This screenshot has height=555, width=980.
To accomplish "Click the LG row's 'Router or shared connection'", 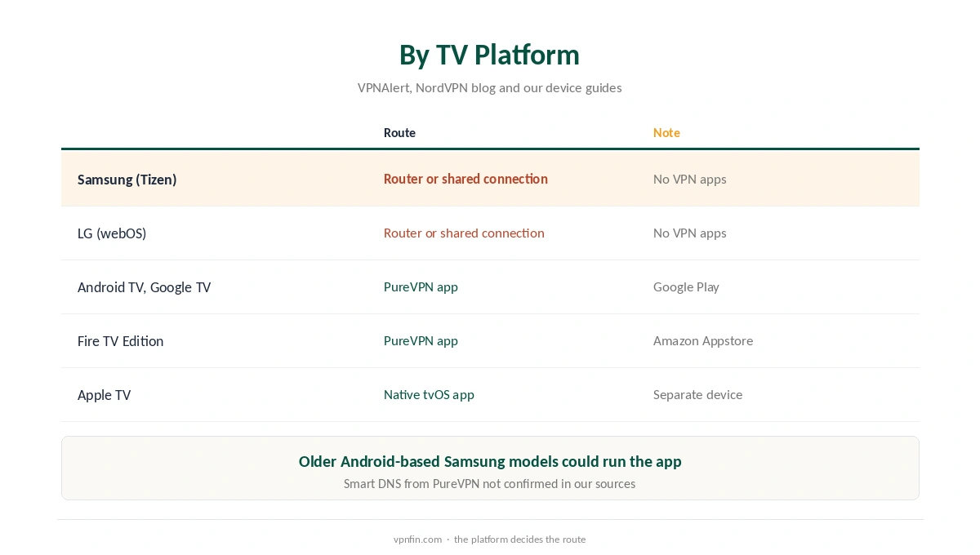I will pos(464,233).
